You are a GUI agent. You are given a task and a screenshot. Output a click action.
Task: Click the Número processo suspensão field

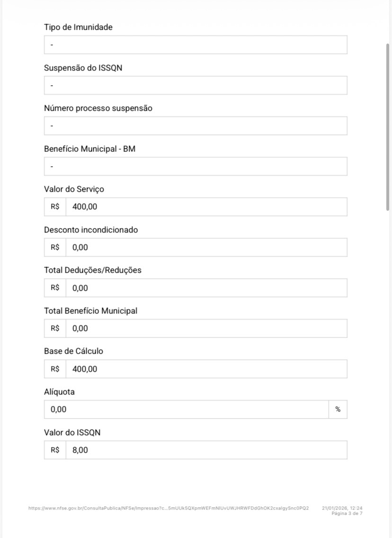coord(195,126)
